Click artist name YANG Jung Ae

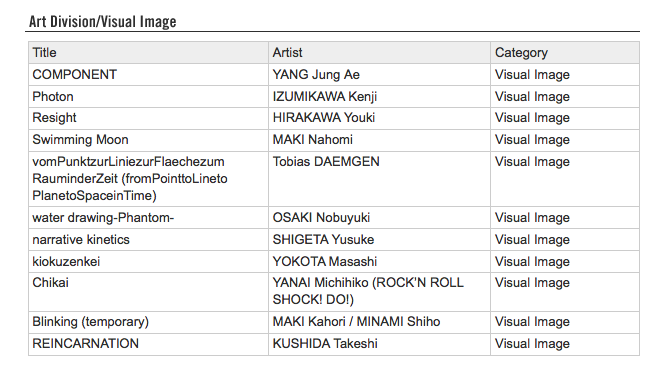[x=316, y=74]
